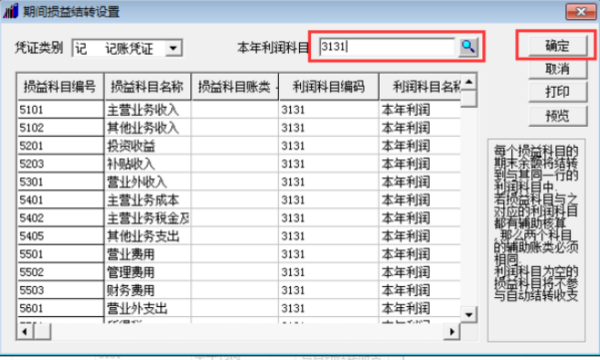Screen dimensions: 600x360
Task: Click the app icon in the title bar
Action: pos(11,11)
